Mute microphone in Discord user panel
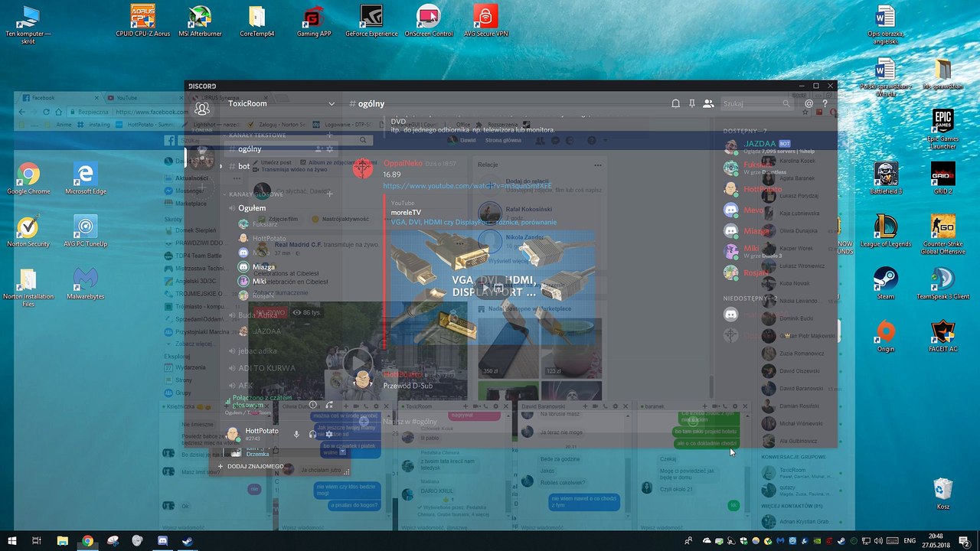This screenshot has height=551, width=980. [296, 434]
